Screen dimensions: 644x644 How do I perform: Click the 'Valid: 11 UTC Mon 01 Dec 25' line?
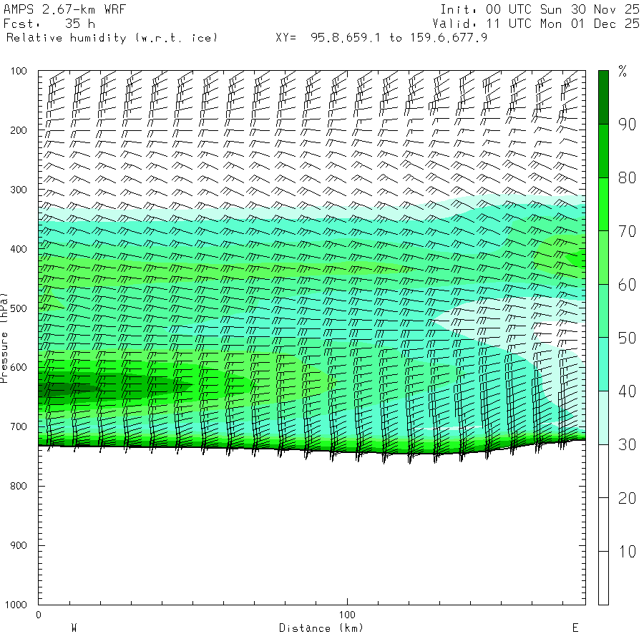(x=536, y=24)
